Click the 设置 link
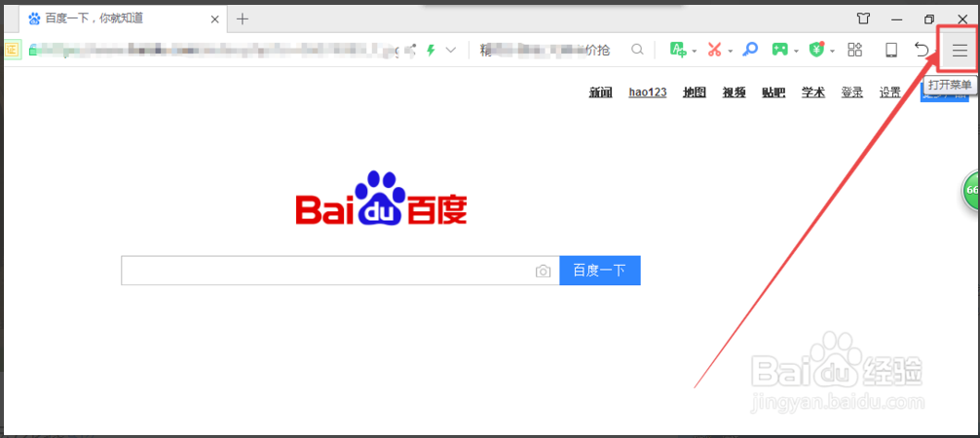Screen dimensions: 980x438 click(890, 92)
